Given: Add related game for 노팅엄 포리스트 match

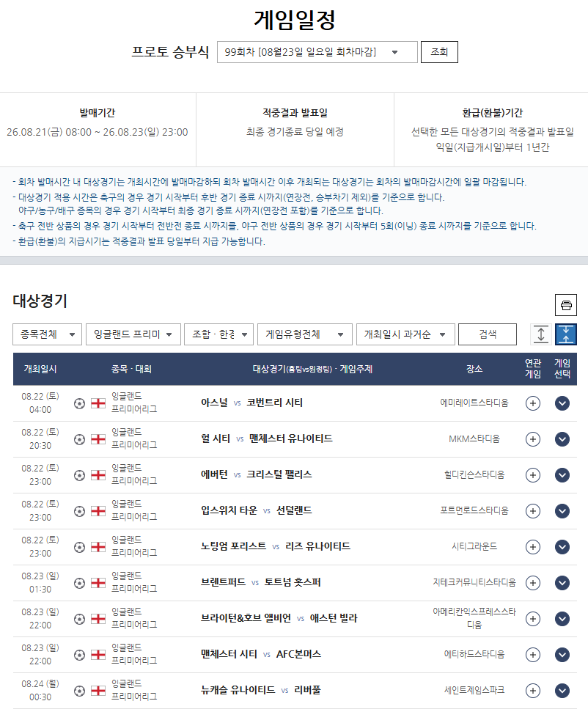Looking at the screenshot, I should (532, 547).
